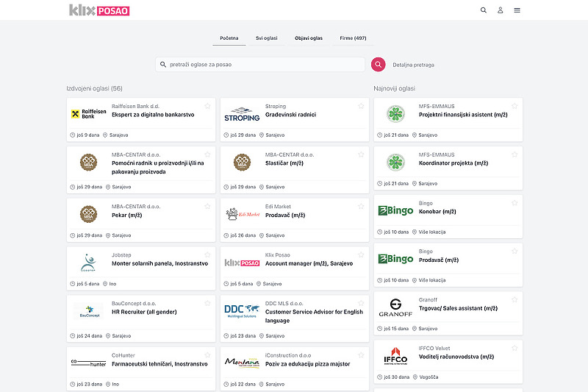Click the MFS-EMMAUS logo on Projektni finansijski asistent

(395, 114)
